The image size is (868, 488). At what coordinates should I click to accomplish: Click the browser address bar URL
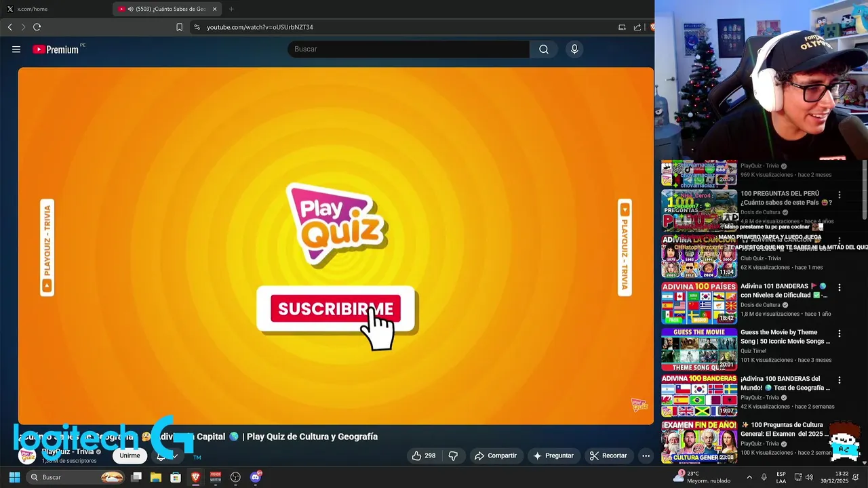click(x=260, y=27)
